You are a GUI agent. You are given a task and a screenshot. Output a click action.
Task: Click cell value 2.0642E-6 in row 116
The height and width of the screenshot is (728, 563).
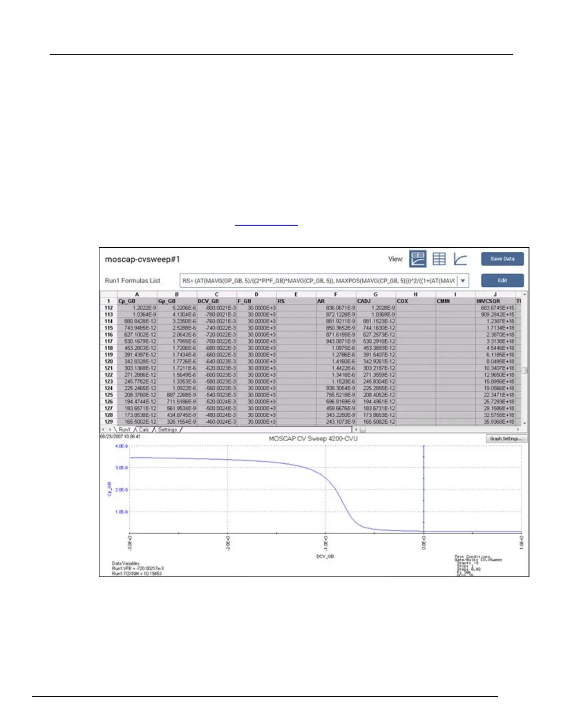point(177,335)
